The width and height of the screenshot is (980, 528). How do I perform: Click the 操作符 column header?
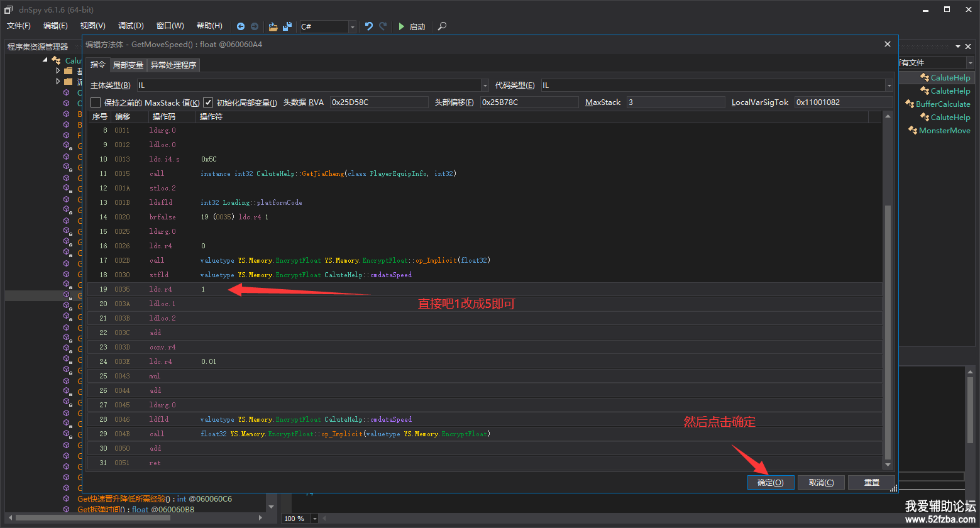211,117
